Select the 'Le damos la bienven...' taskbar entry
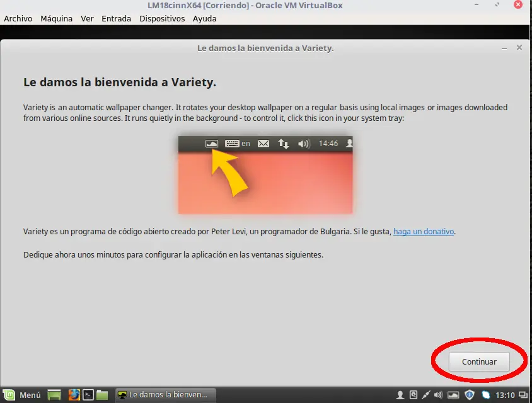 click(x=166, y=395)
